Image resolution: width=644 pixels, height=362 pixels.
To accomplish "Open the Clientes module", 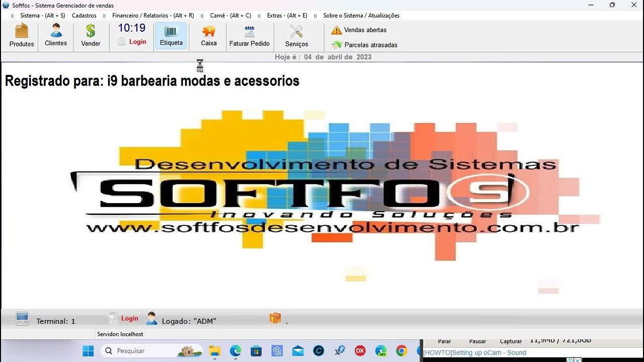I will (x=56, y=36).
